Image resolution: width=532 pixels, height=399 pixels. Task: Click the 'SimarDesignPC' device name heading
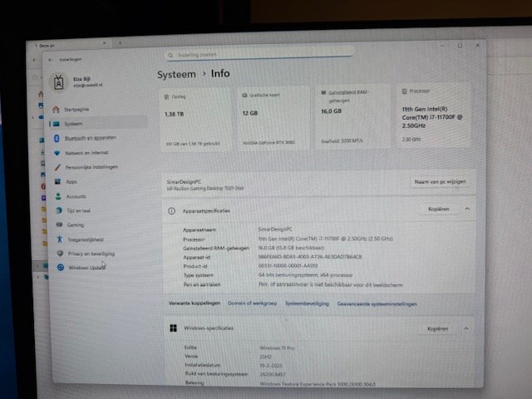click(184, 182)
